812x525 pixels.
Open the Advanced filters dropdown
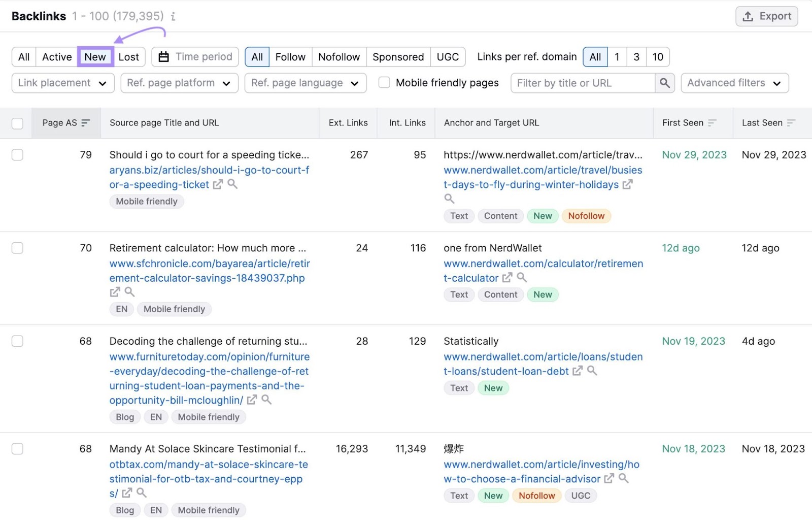[x=734, y=83]
